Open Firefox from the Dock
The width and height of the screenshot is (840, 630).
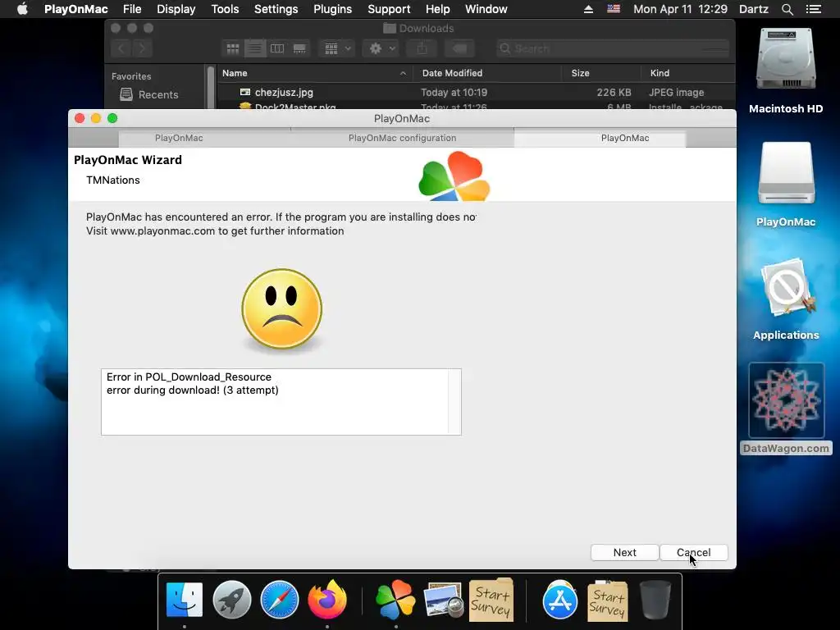point(326,600)
